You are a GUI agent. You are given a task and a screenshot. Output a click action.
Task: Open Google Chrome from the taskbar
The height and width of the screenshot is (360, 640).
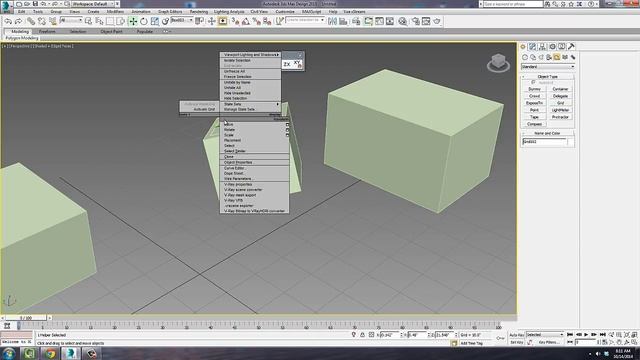pos(50,353)
